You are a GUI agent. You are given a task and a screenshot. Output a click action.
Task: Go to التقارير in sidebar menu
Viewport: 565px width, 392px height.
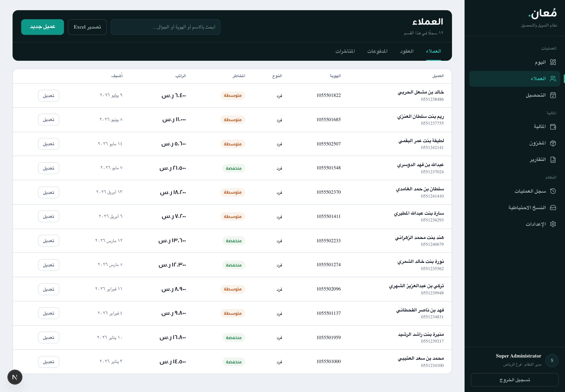515,160
